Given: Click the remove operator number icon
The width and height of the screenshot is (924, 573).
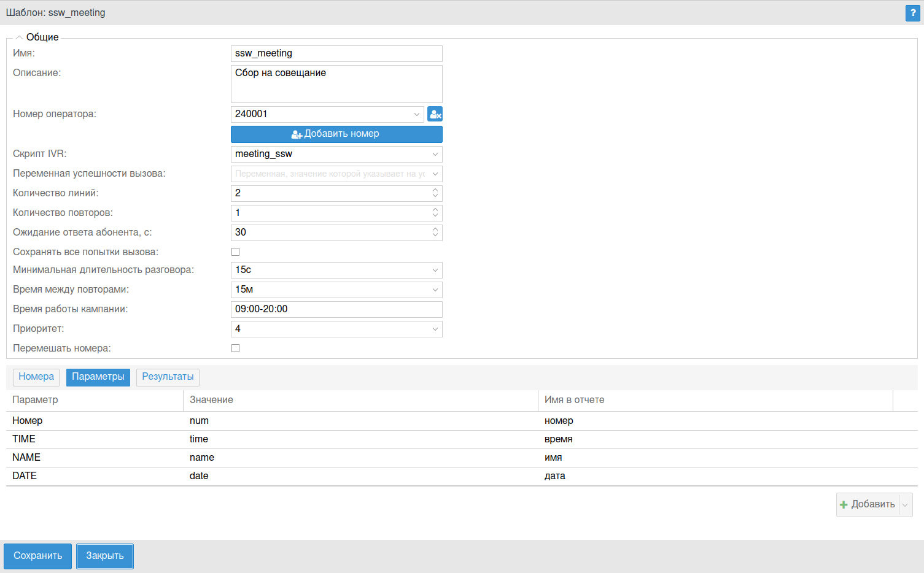Looking at the screenshot, I should coord(435,114).
